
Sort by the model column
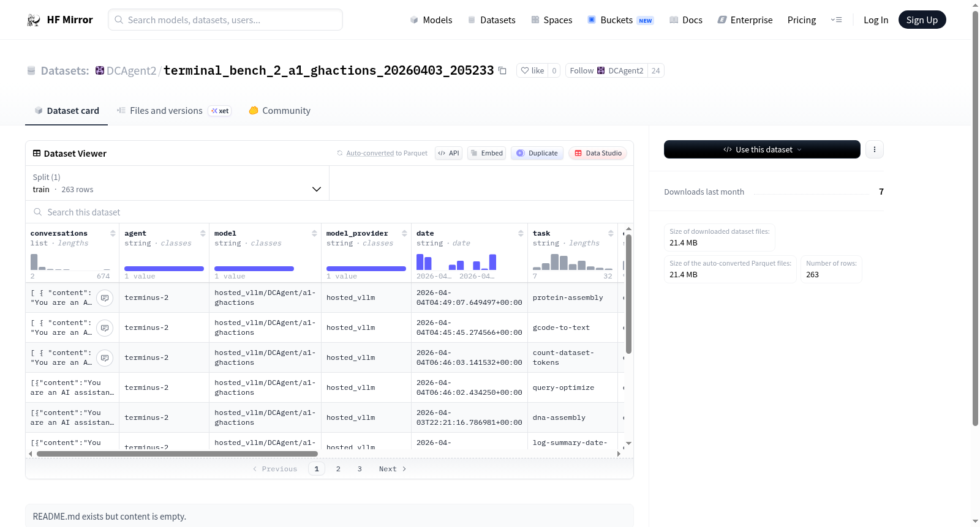tap(314, 233)
